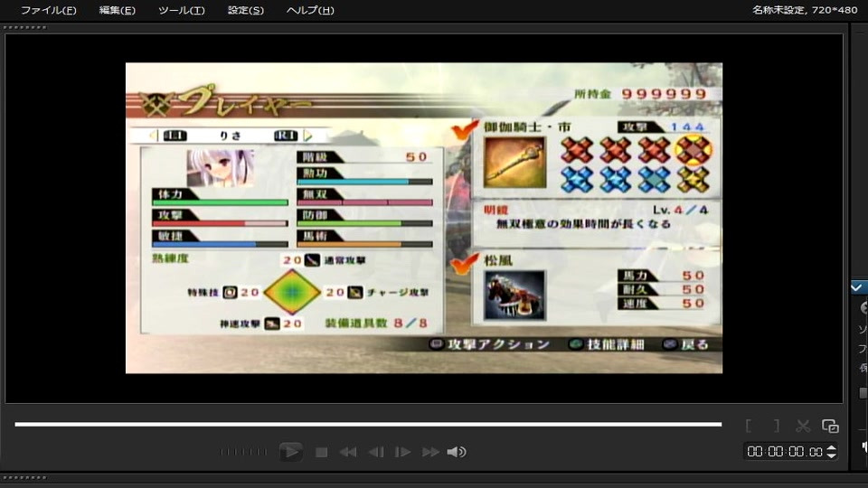Decrease the timecode with the down arrow
Viewport: 868px width, 488px height.
(x=831, y=455)
